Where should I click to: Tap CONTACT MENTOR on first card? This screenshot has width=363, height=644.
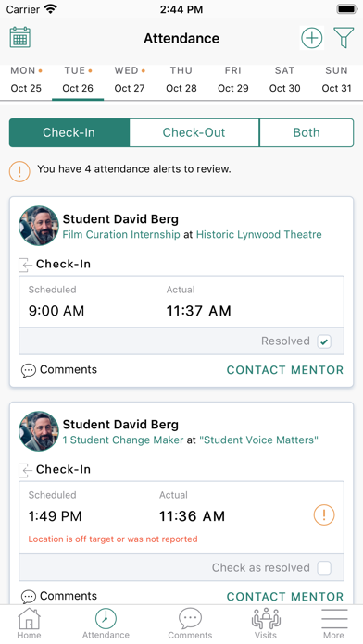[x=285, y=369]
